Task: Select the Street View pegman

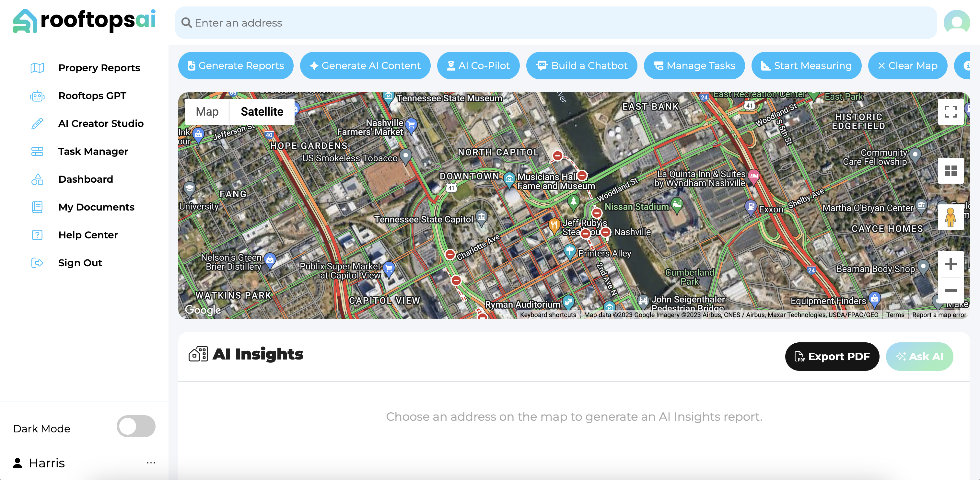Action: pos(950,217)
